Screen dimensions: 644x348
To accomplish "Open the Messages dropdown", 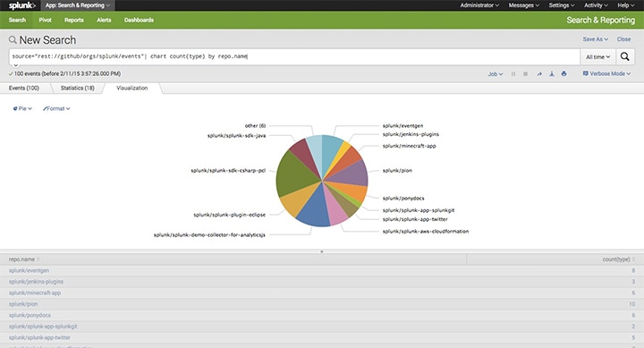I will [523, 5].
